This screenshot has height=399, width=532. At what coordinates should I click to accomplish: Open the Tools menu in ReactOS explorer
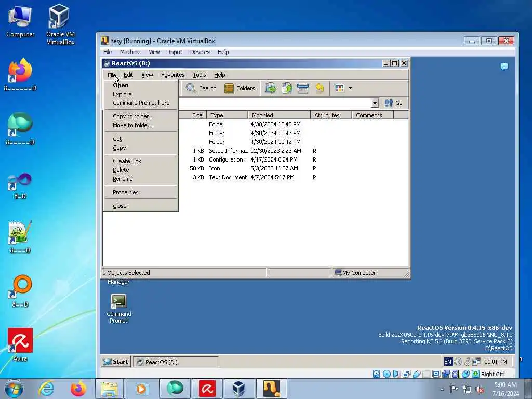[x=199, y=75]
